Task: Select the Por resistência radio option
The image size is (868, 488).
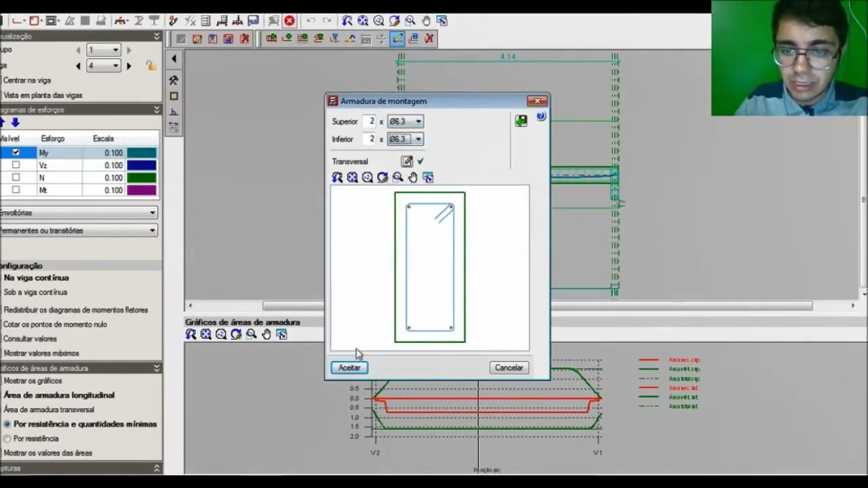Action: 7,439
